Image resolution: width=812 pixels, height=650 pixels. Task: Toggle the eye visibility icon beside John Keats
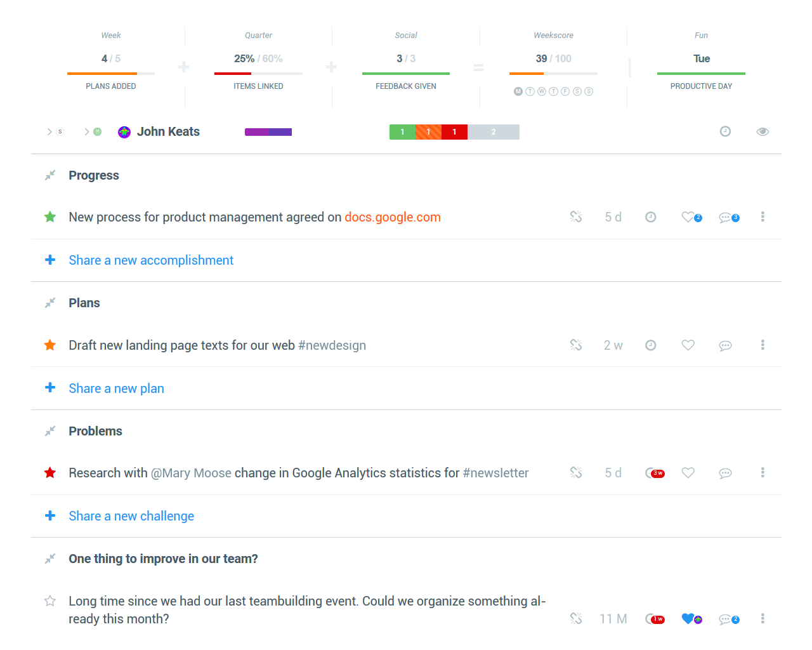coord(763,131)
